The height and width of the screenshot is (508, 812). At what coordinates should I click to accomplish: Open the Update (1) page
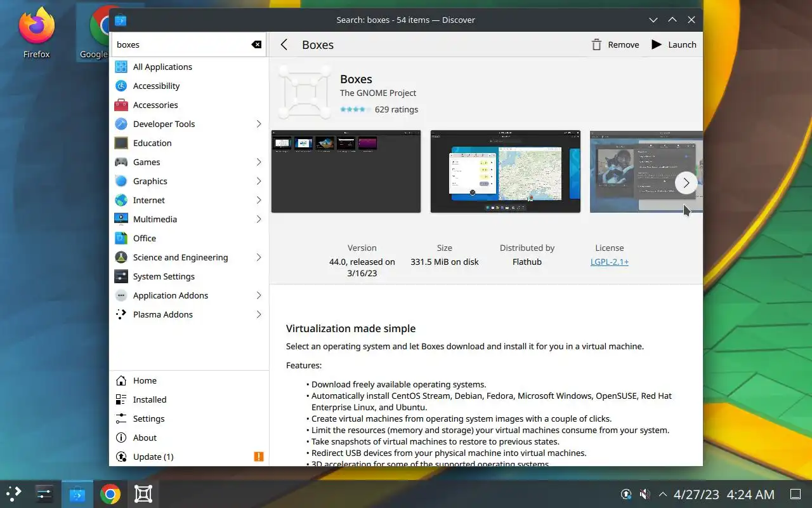(189, 457)
